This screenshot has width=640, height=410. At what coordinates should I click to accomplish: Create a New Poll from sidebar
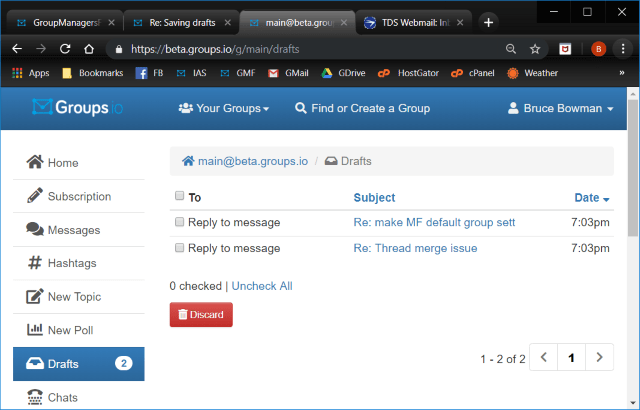pyautogui.click(x=79, y=330)
